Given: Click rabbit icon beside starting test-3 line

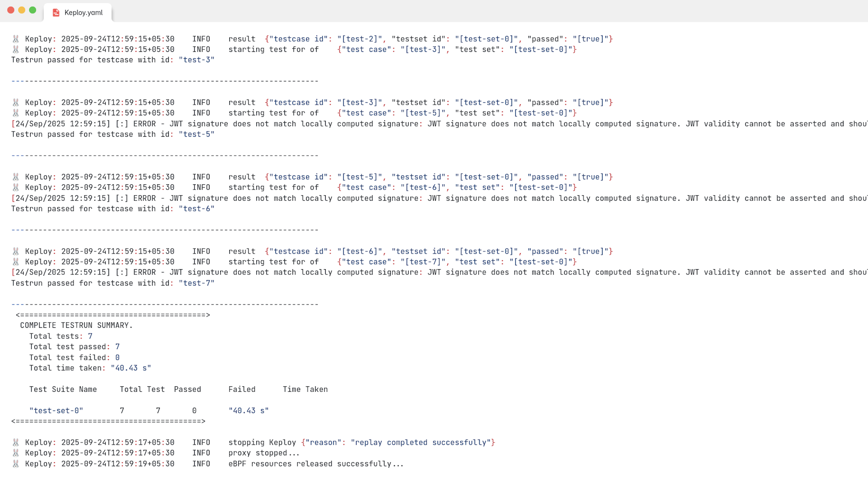Looking at the screenshot, I should click(16, 49).
